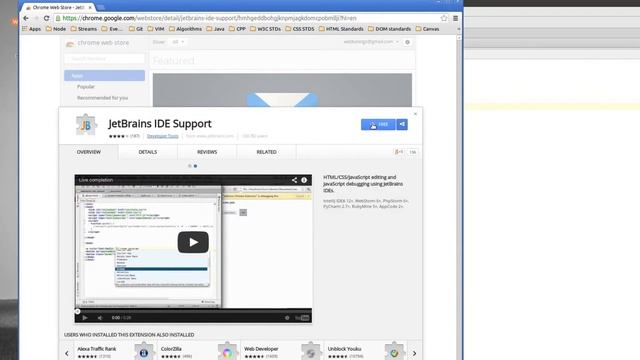Open the account email dropdown
This screenshot has height=360, width=640.
(371, 42)
